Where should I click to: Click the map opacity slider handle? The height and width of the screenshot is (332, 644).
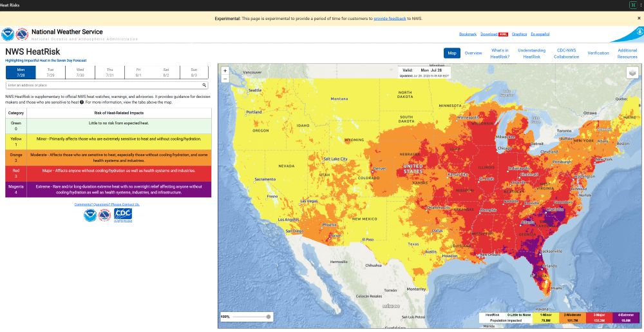pyautogui.click(x=268, y=317)
